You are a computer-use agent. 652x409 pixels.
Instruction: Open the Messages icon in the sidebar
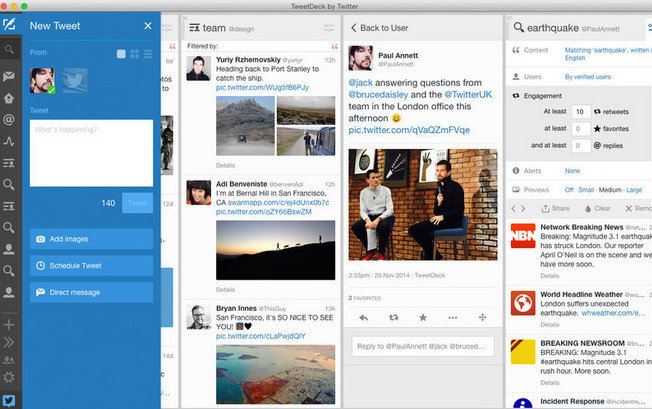9,76
